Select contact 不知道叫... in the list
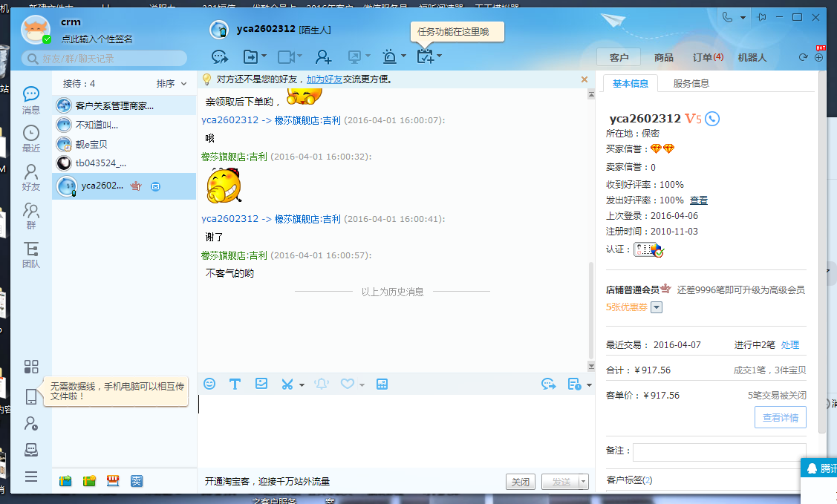The width and height of the screenshot is (837, 504). point(124,125)
